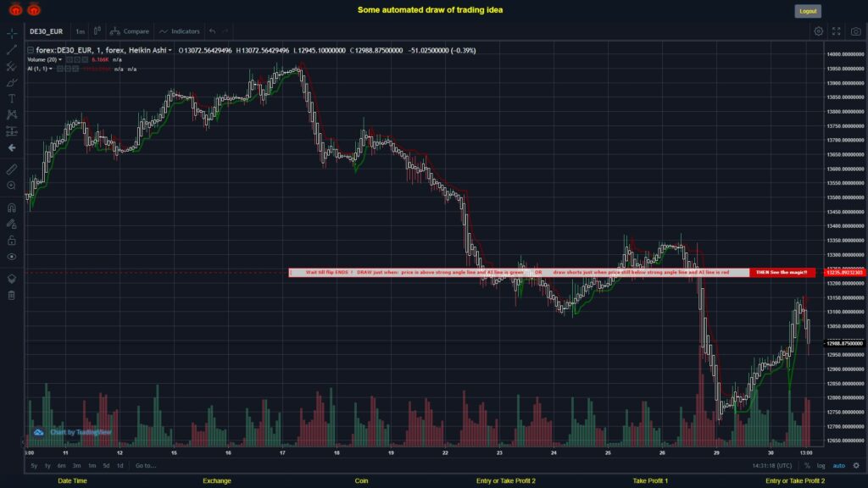
Task: Open scale settings with the bottom-right gear
Action: (x=856, y=466)
